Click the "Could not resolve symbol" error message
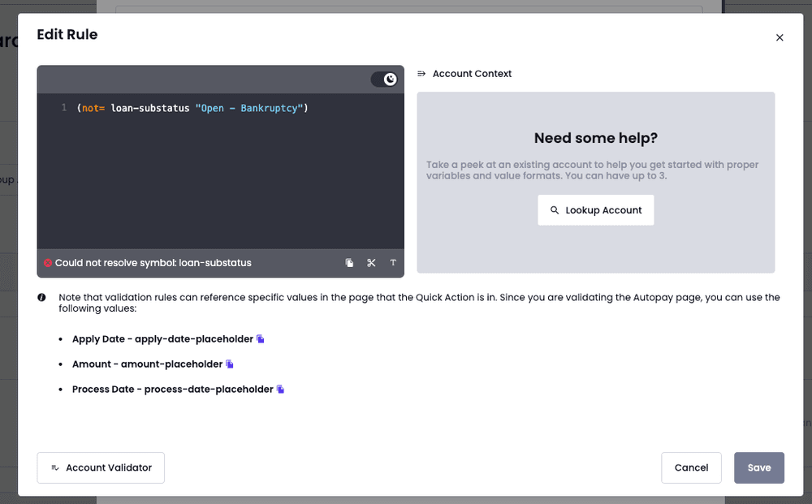 [153, 263]
